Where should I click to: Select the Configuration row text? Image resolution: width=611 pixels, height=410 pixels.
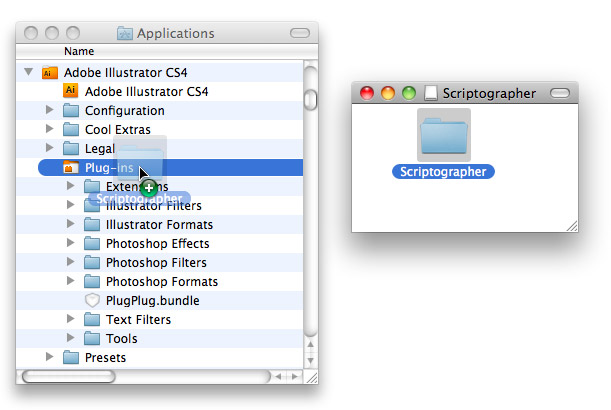[125, 111]
